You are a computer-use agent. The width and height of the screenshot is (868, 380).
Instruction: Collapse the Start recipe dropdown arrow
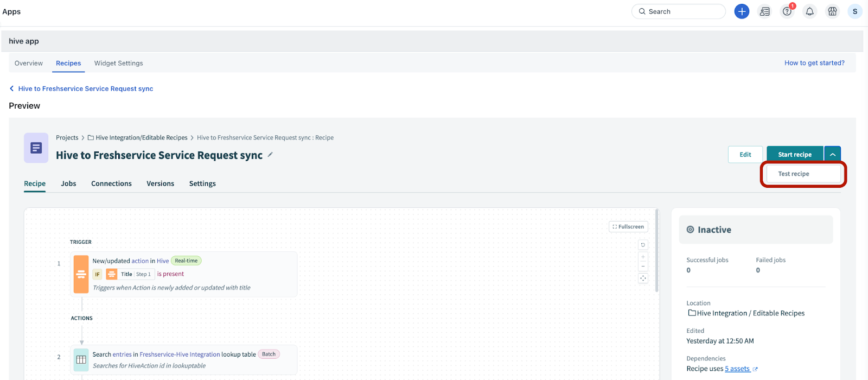832,155
